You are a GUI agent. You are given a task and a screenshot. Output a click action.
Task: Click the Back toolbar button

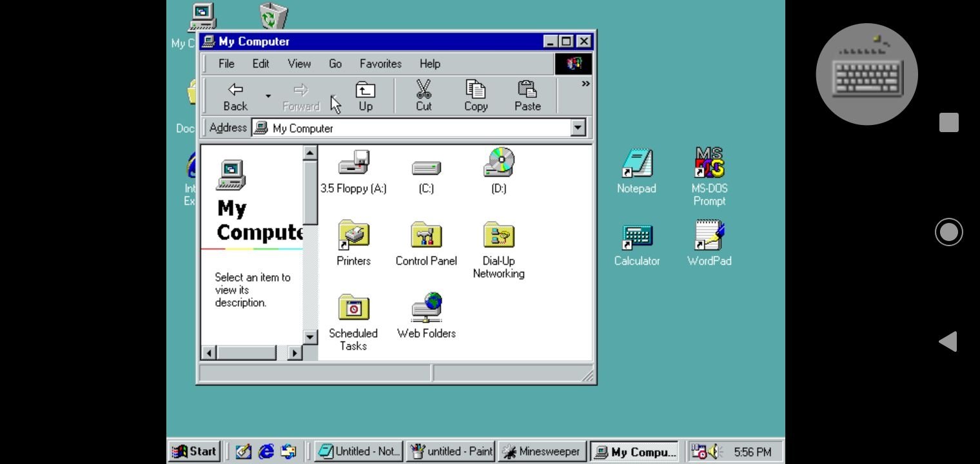(235, 97)
